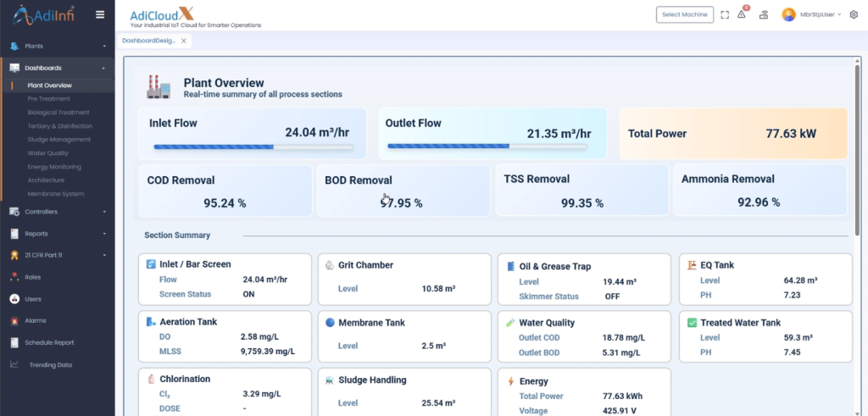Expand the Plants menu arrow
The image size is (868, 416).
pyautogui.click(x=104, y=46)
